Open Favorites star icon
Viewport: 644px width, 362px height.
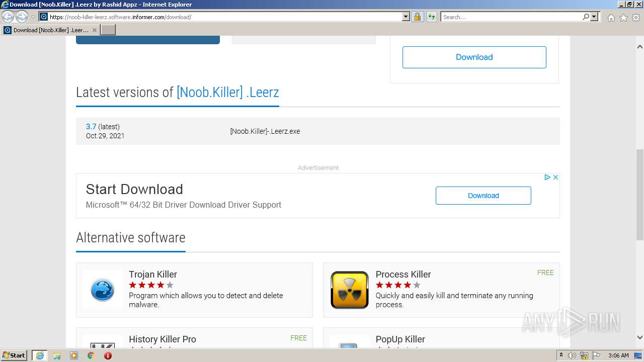coord(623,18)
